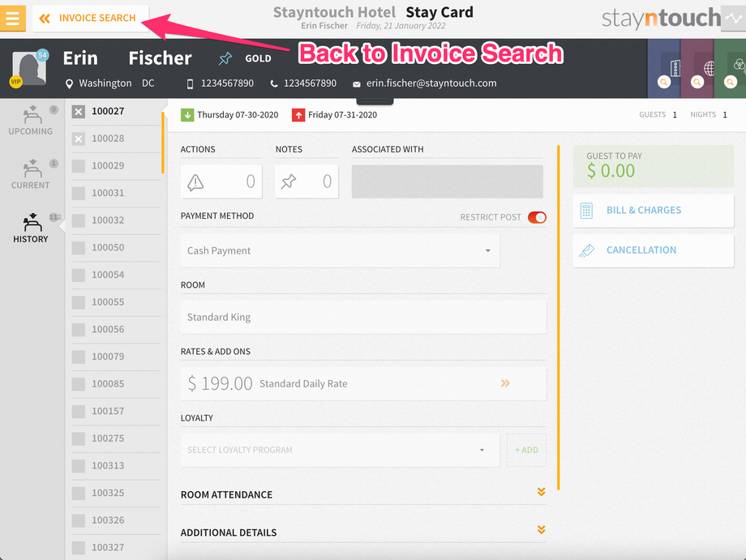
Task: Select reservation 100325
Action: (x=116, y=493)
